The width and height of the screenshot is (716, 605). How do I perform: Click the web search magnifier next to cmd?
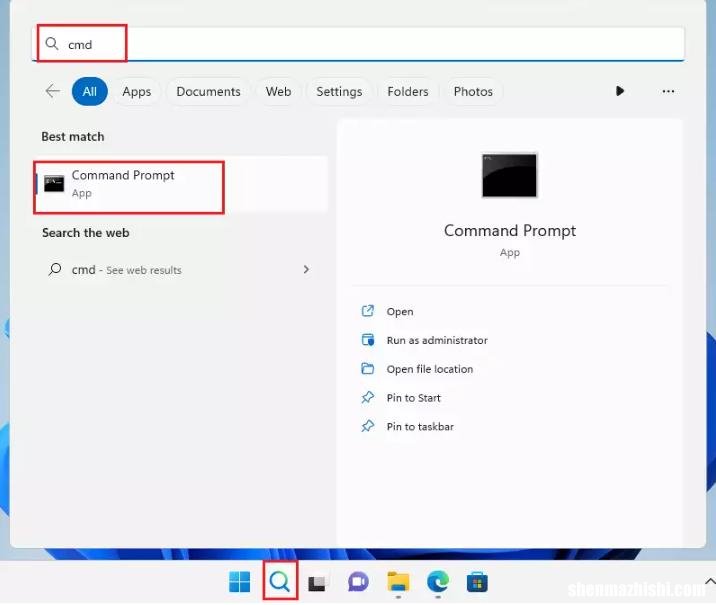coord(55,269)
